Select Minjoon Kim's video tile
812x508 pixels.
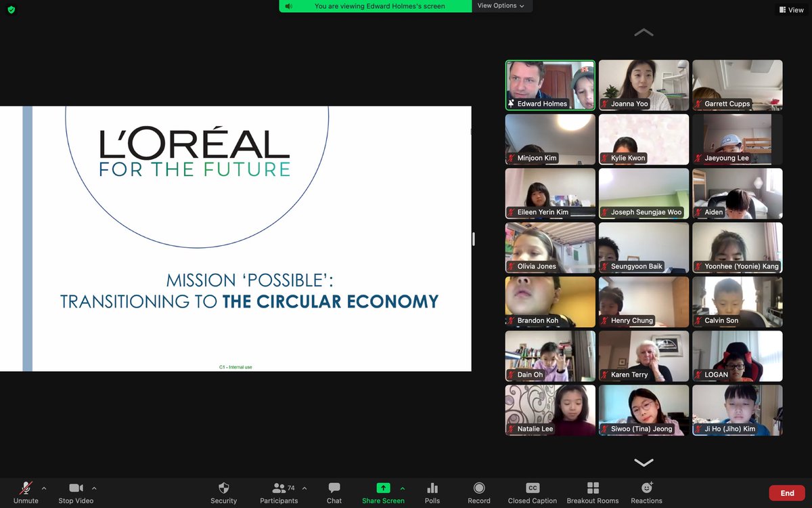tap(550, 139)
